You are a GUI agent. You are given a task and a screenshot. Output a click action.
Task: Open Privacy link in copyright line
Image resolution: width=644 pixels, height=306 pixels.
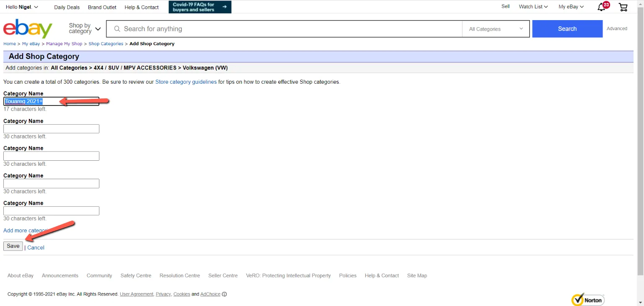(x=163, y=294)
